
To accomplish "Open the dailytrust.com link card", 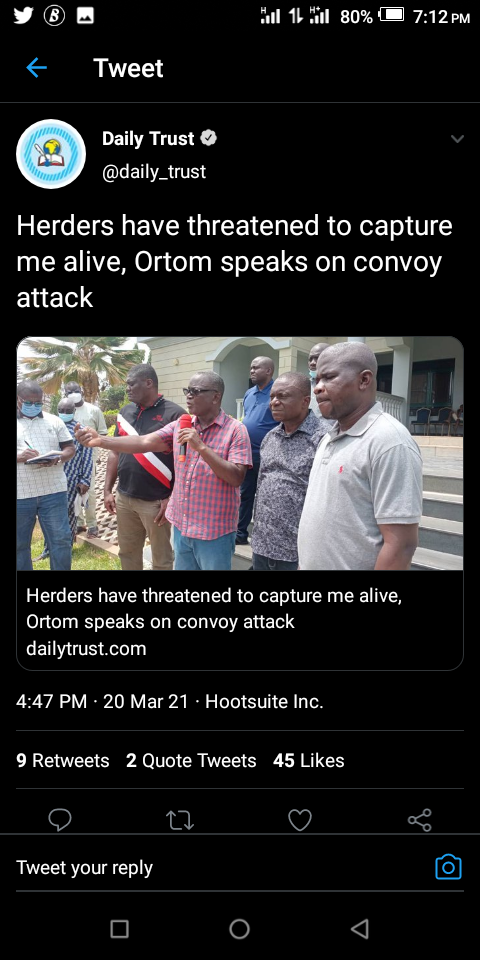I will [x=240, y=620].
